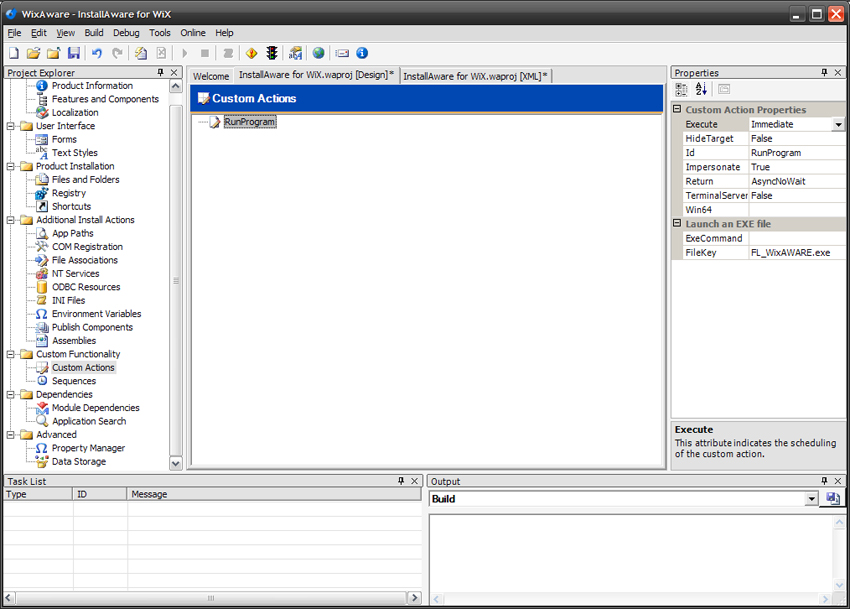
Task: Click the lightning document toolbar icon
Action: click(x=141, y=53)
